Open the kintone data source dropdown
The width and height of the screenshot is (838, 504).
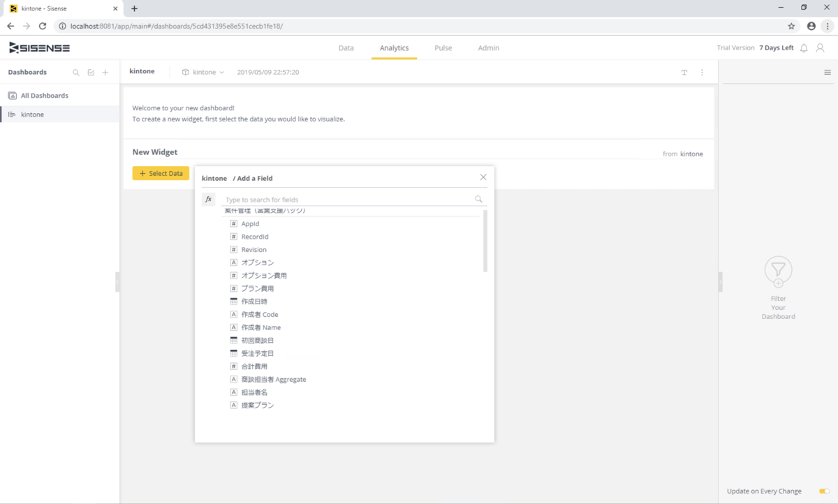(203, 72)
